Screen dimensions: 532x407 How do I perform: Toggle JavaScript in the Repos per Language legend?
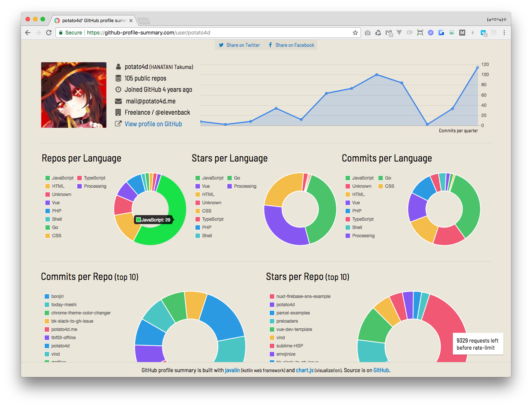point(63,178)
